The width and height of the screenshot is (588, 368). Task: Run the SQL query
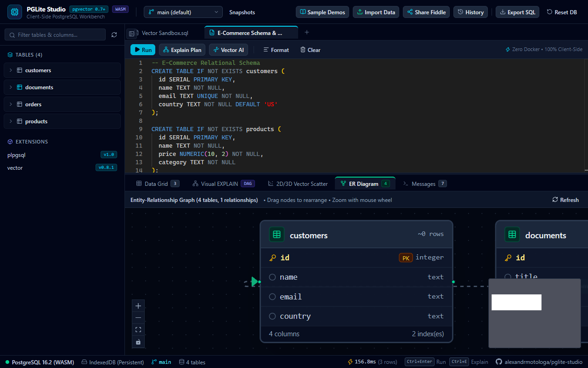point(143,50)
